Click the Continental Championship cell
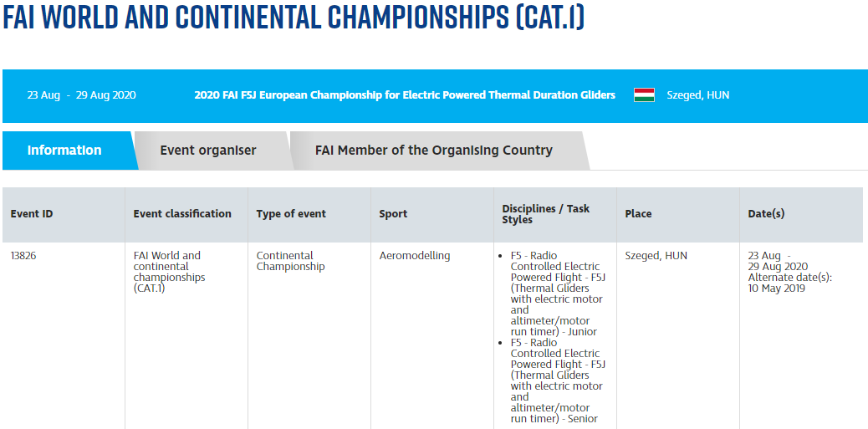Viewport: 868px width, 429px height. click(285, 261)
